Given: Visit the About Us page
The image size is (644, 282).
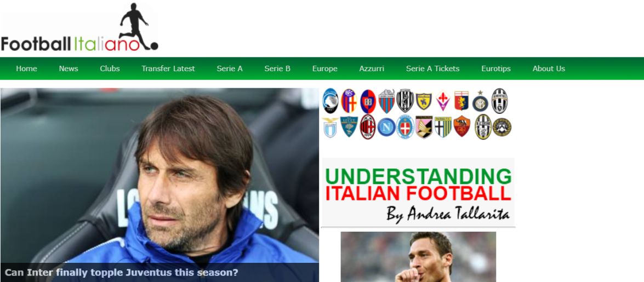Looking at the screenshot, I should pyautogui.click(x=549, y=68).
